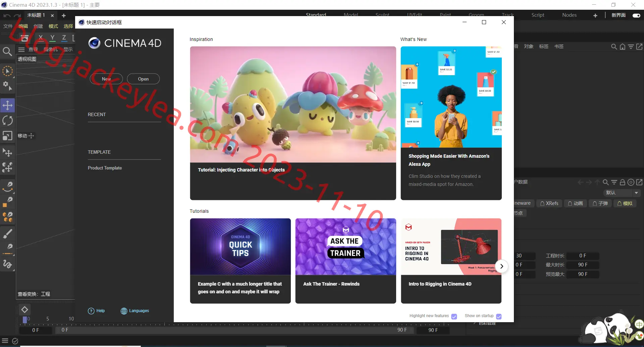The image size is (644, 347).
Task: Show next tutorials with arrow chevron
Action: pyautogui.click(x=501, y=266)
